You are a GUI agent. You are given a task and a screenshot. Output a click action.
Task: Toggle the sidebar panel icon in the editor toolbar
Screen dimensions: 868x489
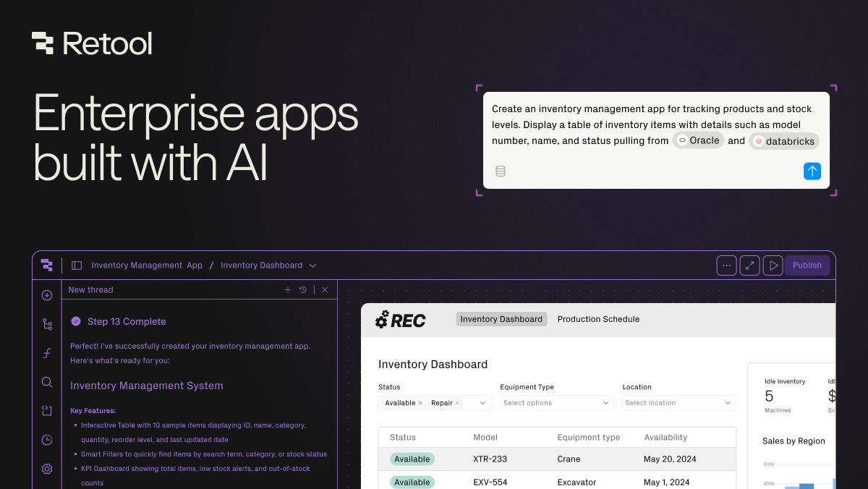click(x=77, y=265)
